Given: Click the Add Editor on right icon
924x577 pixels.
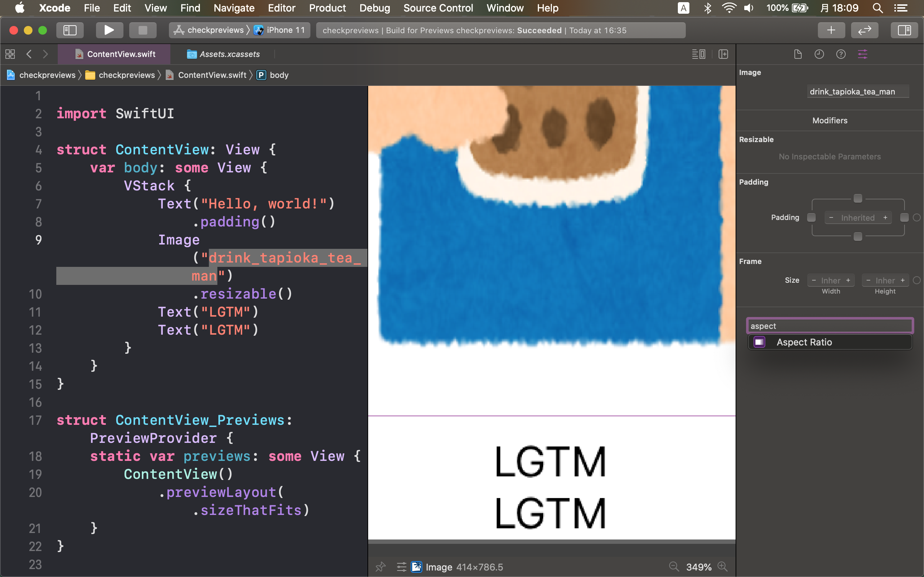Looking at the screenshot, I should [723, 54].
